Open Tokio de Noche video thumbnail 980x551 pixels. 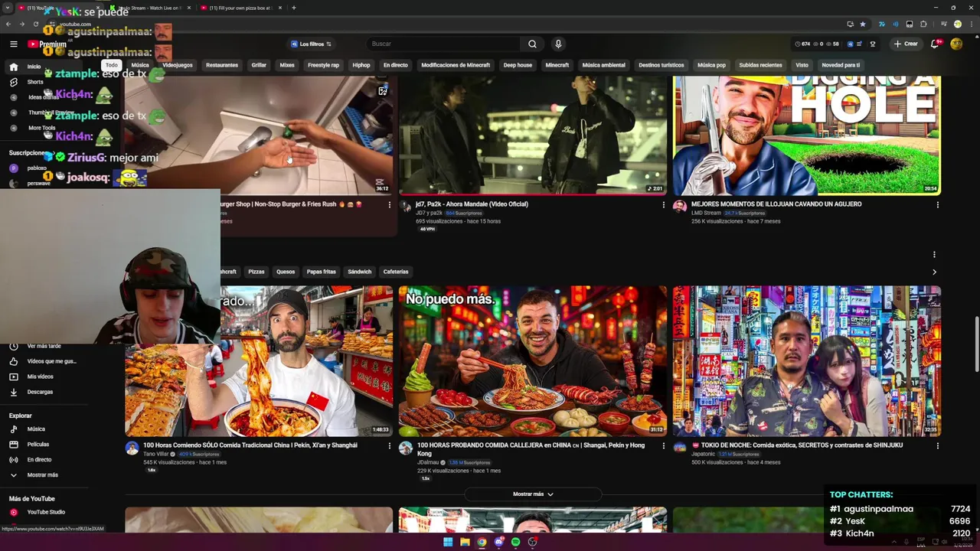(x=806, y=361)
